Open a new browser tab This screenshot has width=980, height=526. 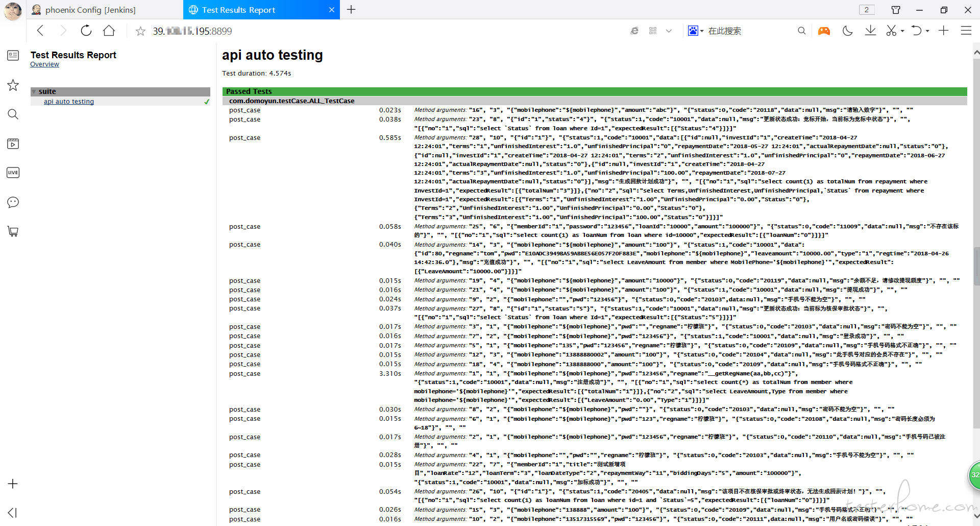pyautogui.click(x=351, y=10)
